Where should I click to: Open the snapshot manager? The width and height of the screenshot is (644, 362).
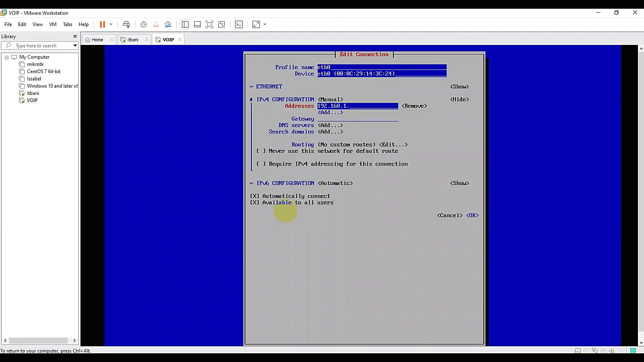pyautogui.click(x=168, y=24)
